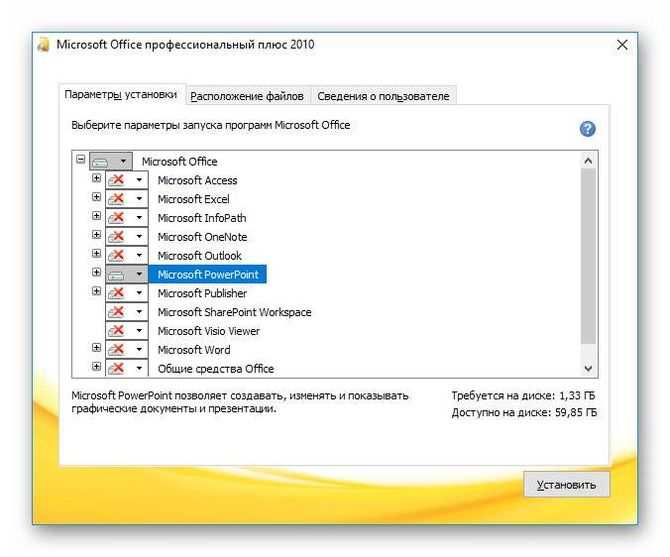Select Microsoft Outlook in the tree
Screen dimensions: 670x557
click(200, 255)
